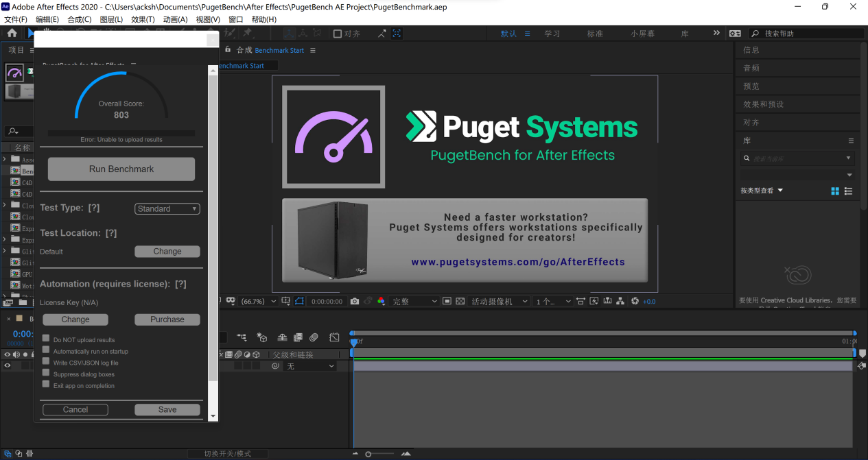The image size is (868, 460).
Task: Tick Suppress dialog boxes checkbox
Action: point(46,373)
